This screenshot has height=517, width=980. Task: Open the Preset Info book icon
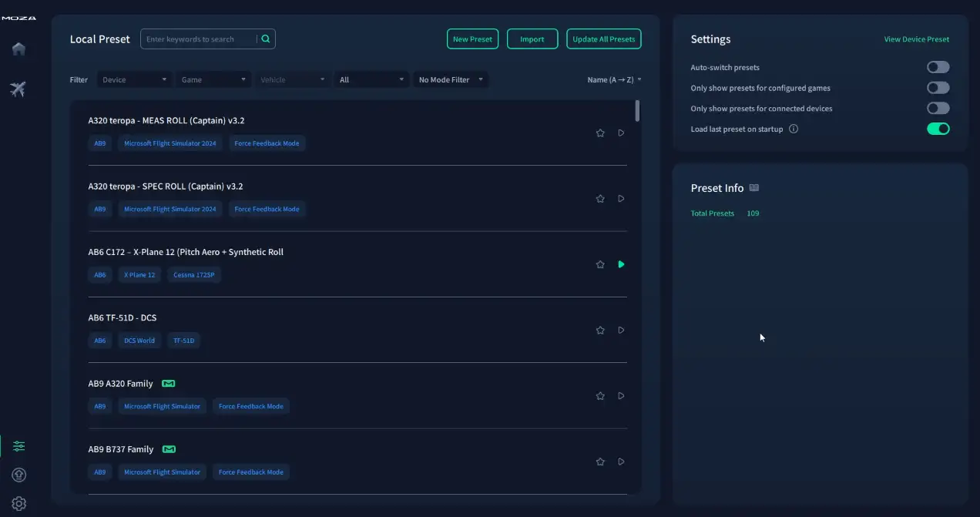(x=754, y=188)
